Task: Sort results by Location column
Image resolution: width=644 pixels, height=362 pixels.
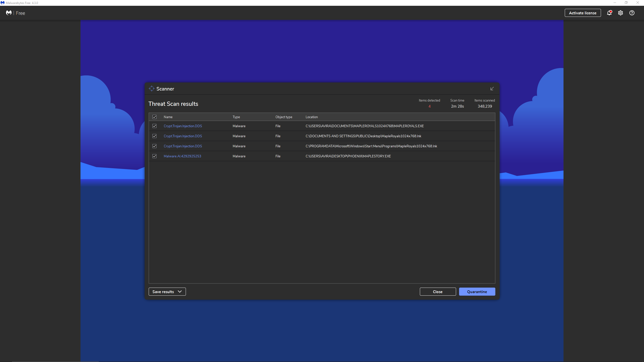Action: [x=311, y=117]
